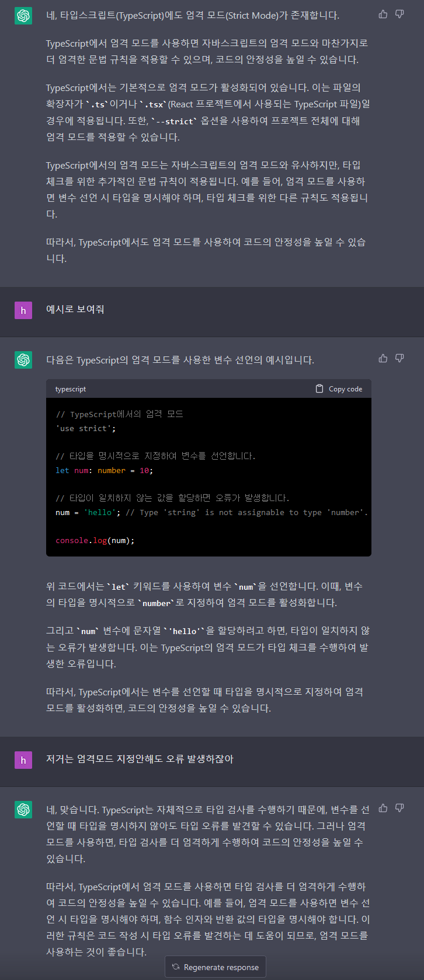Click the sentence '다음은 TypeScript의 엄격 모드를 사용한 변수 선언의 예시입니다.'
This screenshot has width=424, height=980.
tap(180, 360)
